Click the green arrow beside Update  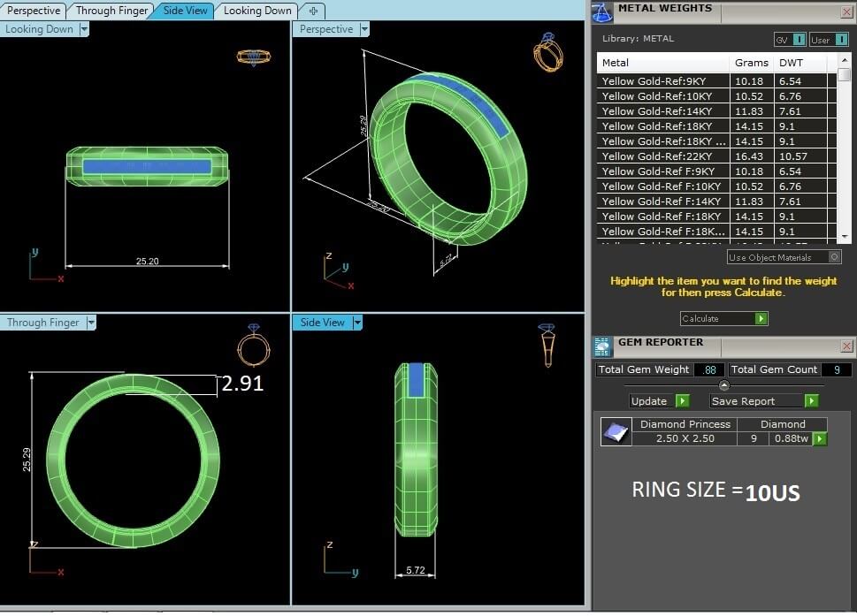682,401
